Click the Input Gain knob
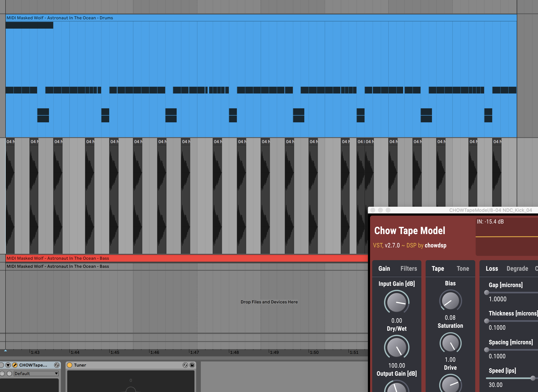This screenshot has height=392, width=538. click(x=397, y=302)
